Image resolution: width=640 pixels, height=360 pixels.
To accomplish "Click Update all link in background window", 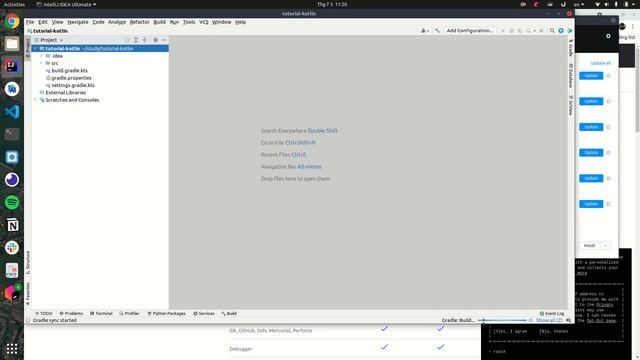I will (x=600, y=63).
